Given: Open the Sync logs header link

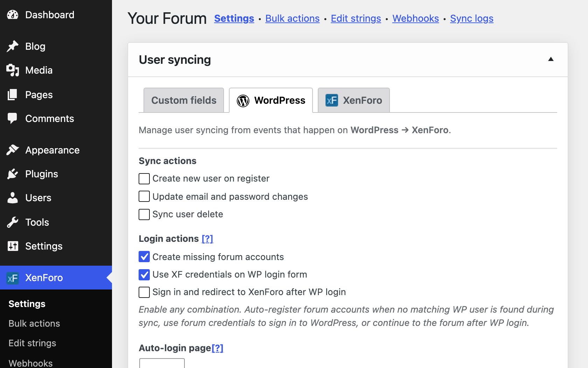Looking at the screenshot, I should (x=472, y=18).
